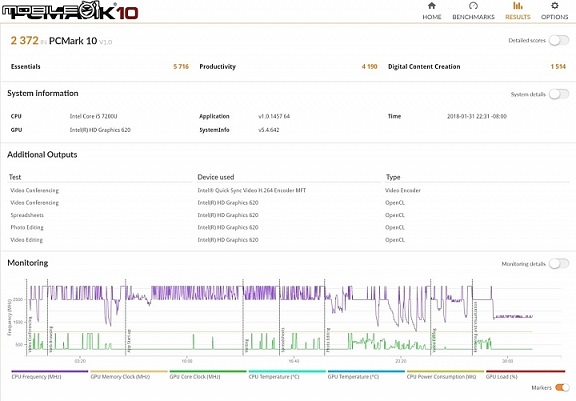The image size is (576, 401).
Task: Select the CPU Temperature legend swatch
Action: click(x=287, y=371)
